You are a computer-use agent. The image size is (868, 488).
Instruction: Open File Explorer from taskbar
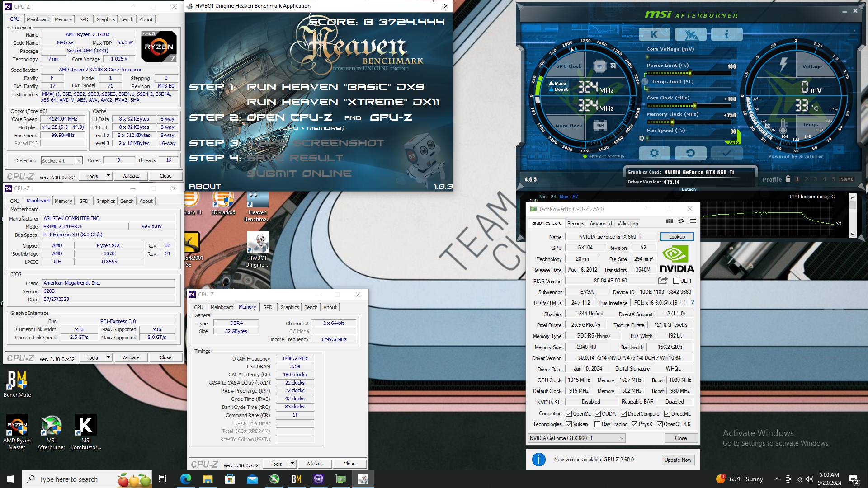(x=208, y=479)
